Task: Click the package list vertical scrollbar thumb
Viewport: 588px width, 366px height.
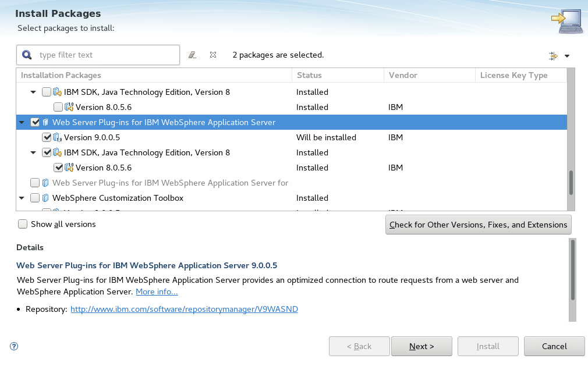Action: click(571, 183)
